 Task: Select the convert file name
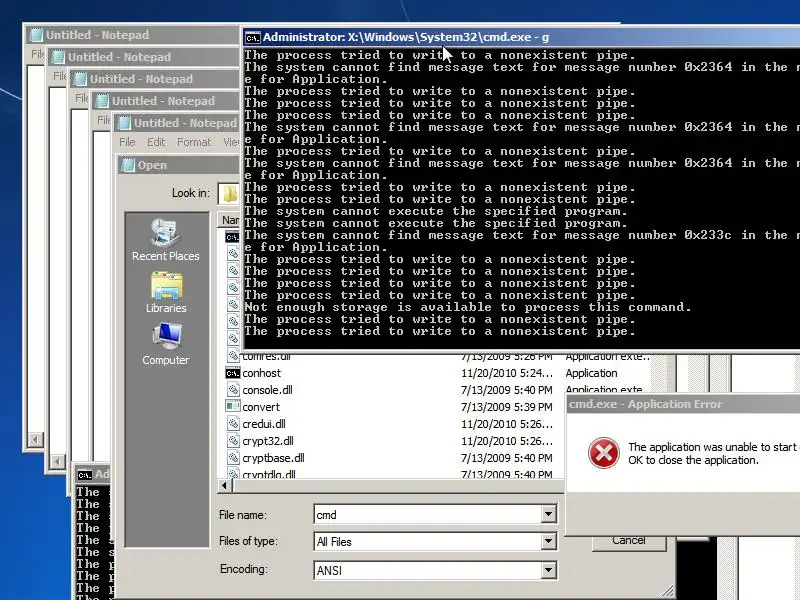click(261, 407)
